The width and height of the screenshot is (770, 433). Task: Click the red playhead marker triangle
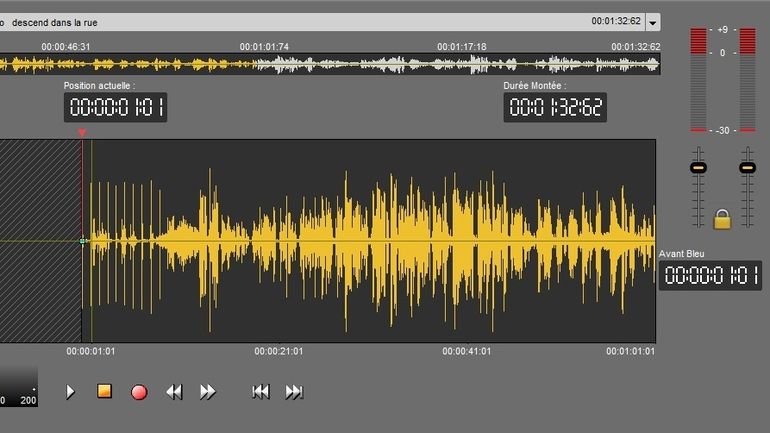[82, 132]
